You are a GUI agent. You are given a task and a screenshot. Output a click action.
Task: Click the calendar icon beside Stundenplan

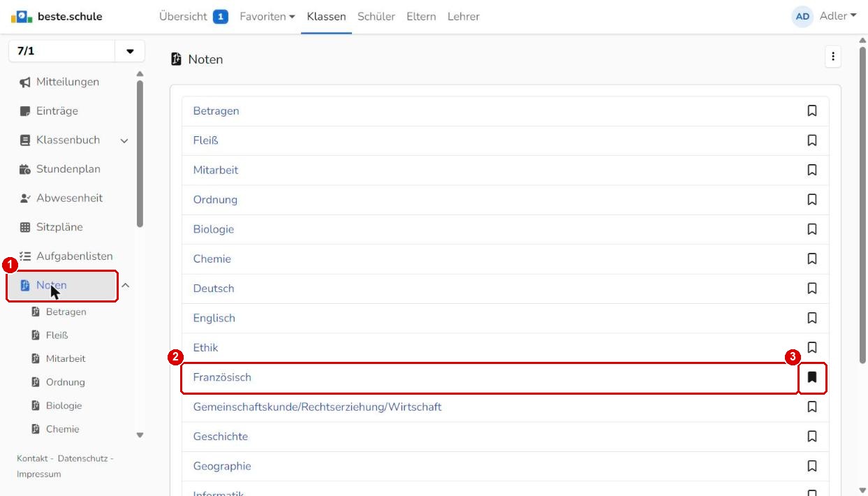(25, 169)
